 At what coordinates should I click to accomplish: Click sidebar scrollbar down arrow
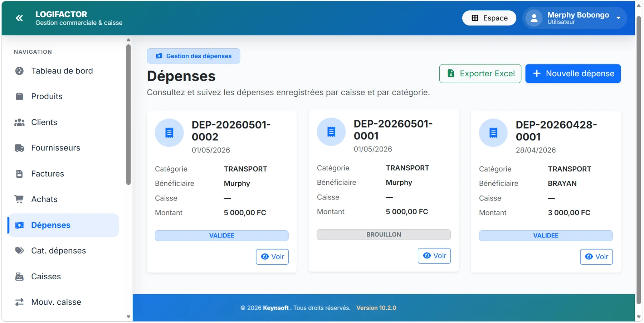[x=128, y=317]
